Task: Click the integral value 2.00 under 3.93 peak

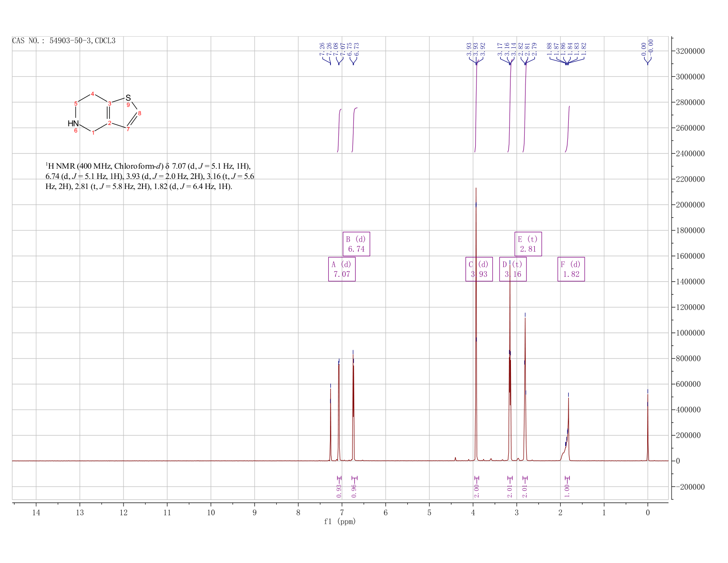Action: click(477, 491)
